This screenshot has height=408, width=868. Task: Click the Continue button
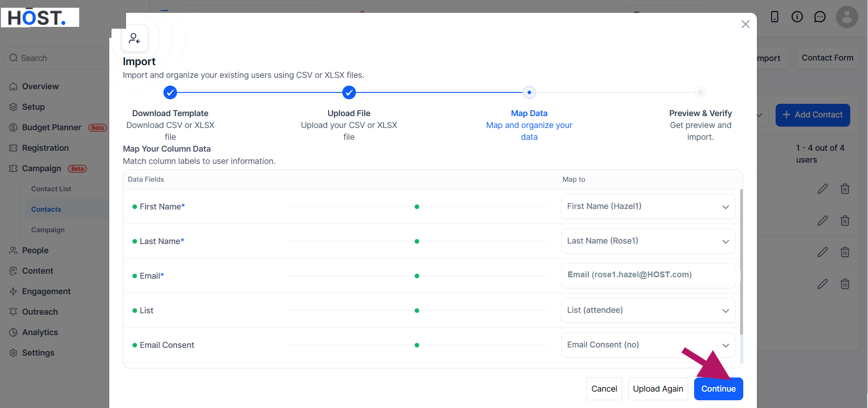pos(718,389)
